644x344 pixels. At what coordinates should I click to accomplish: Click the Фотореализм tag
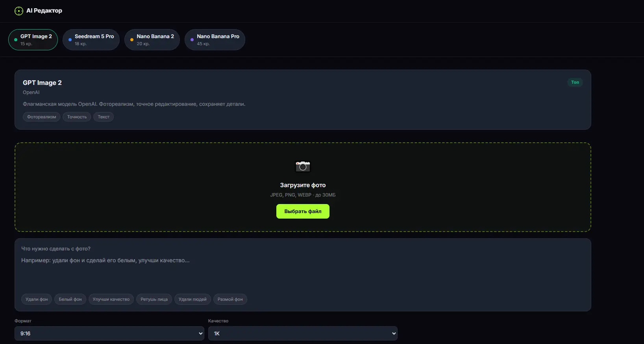[41, 117]
